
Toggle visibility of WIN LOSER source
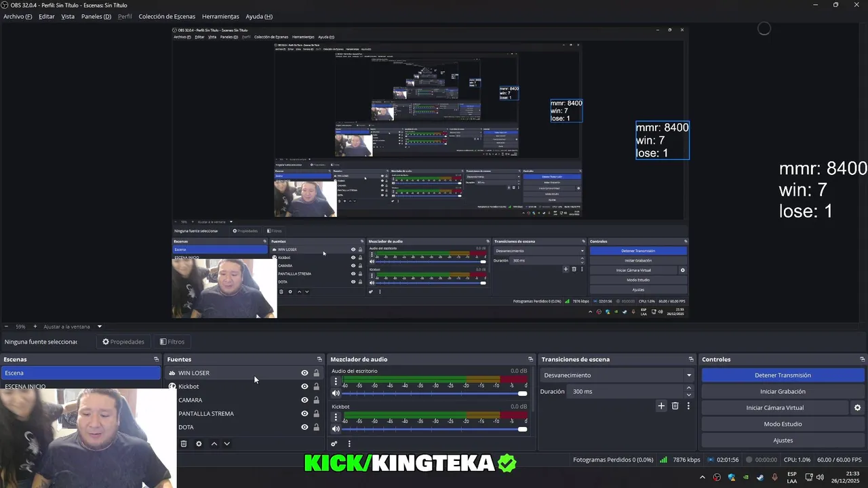304,373
